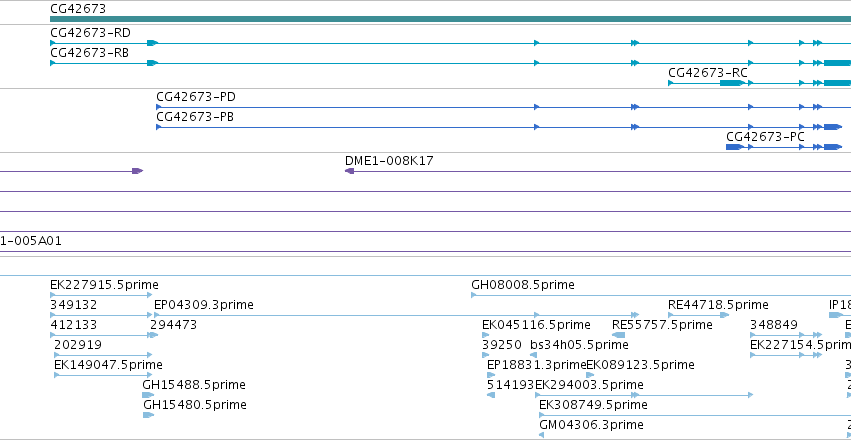Click the EP04309.3prime EST label

pyautogui.click(x=204, y=305)
